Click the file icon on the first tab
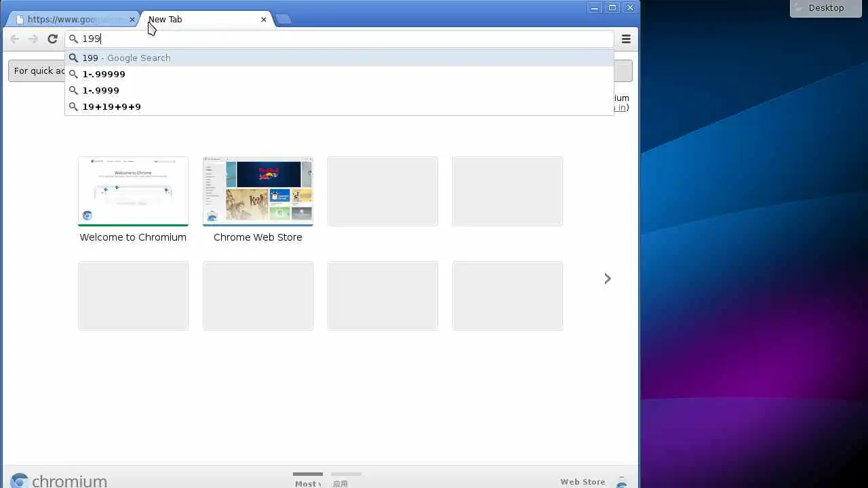The width and height of the screenshot is (868, 488). [20, 20]
